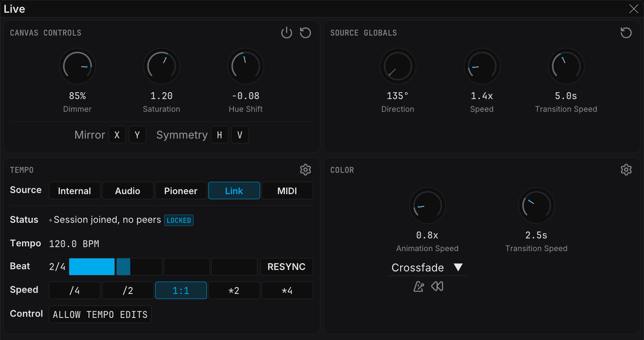Screen dimensions: 644x340
Task: Toggle the Canvas Controls power icon
Action: 287,33
